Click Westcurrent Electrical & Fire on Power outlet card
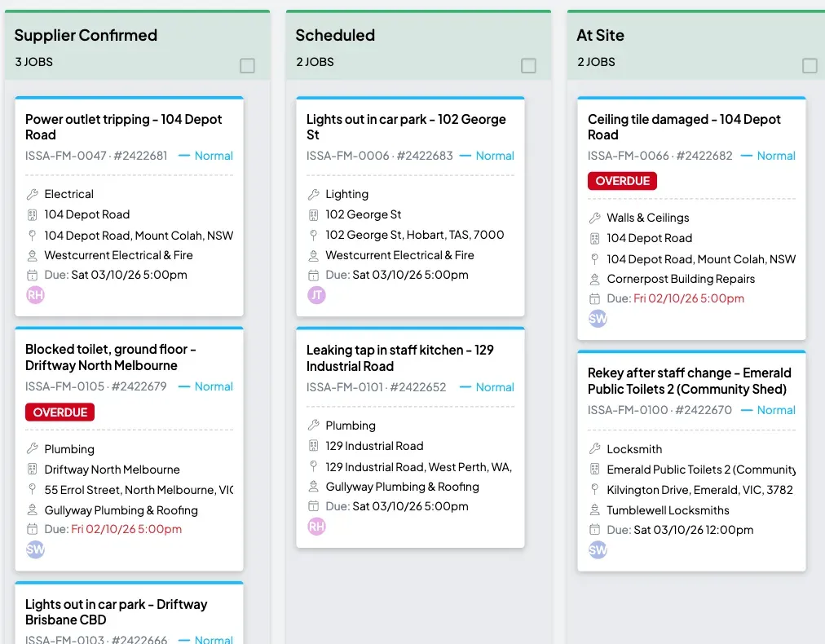 point(118,255)
